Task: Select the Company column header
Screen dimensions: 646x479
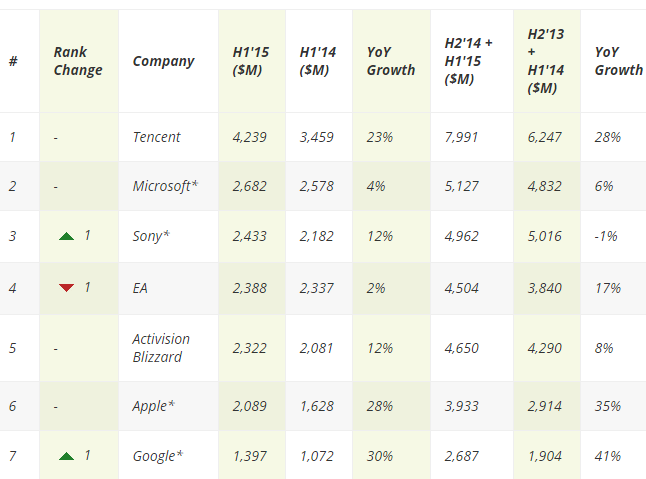Action: [x=162, y=61]
